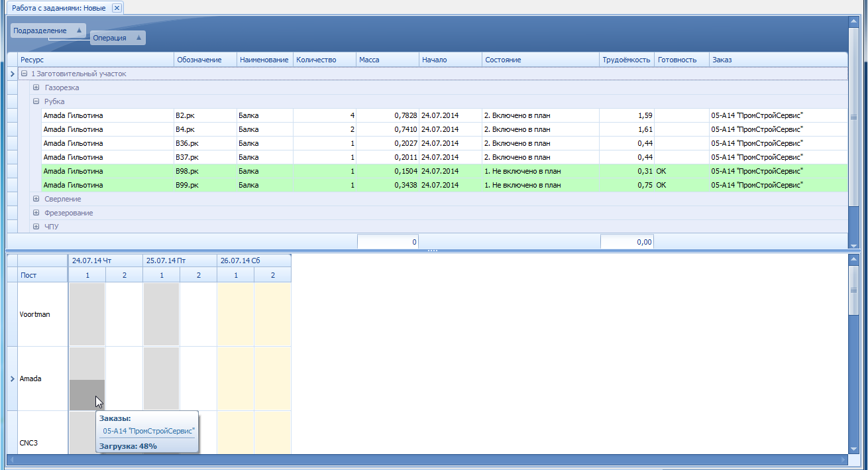Screen dimensions: 868x470
Task: Click the Трудоёмкость summary field showing 0,00
Action: coord(627,242)
